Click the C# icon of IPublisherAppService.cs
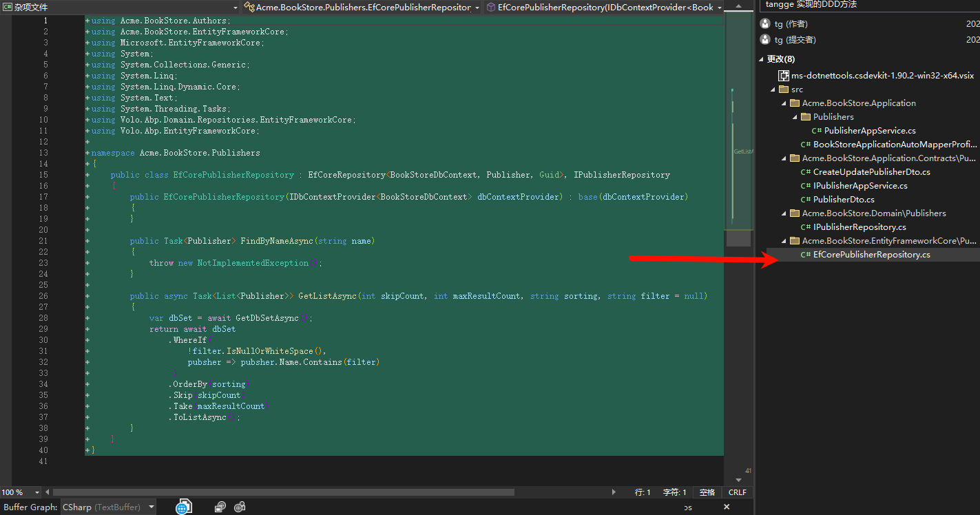 click(x=805, y=186)
